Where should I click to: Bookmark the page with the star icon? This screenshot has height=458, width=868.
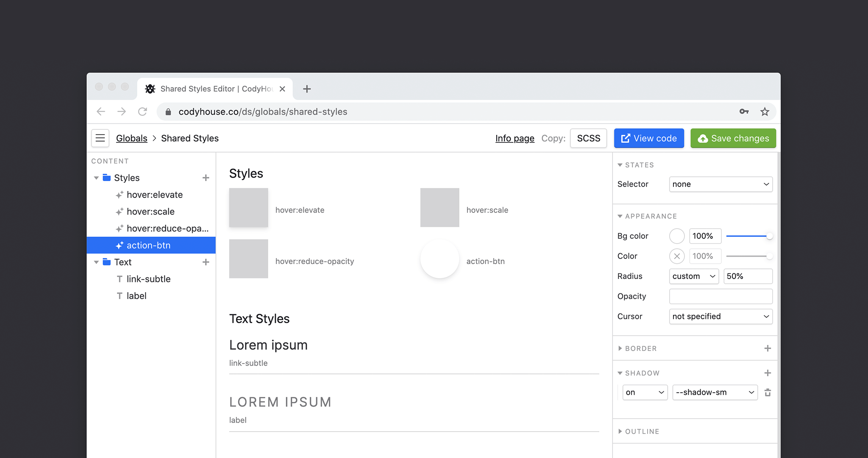(765, 112)
